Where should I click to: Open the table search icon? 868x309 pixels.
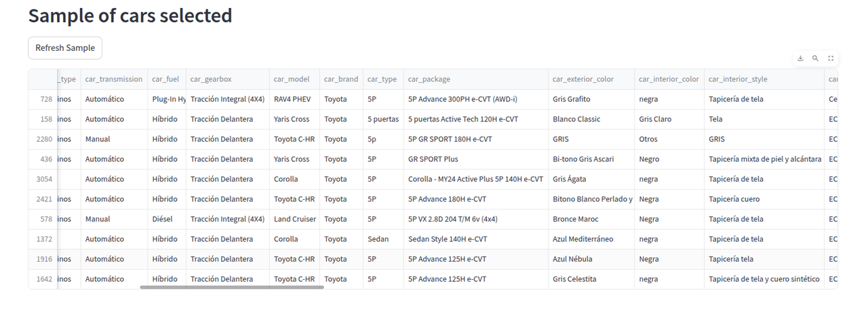pyautogui.click(x=815, y=58)
